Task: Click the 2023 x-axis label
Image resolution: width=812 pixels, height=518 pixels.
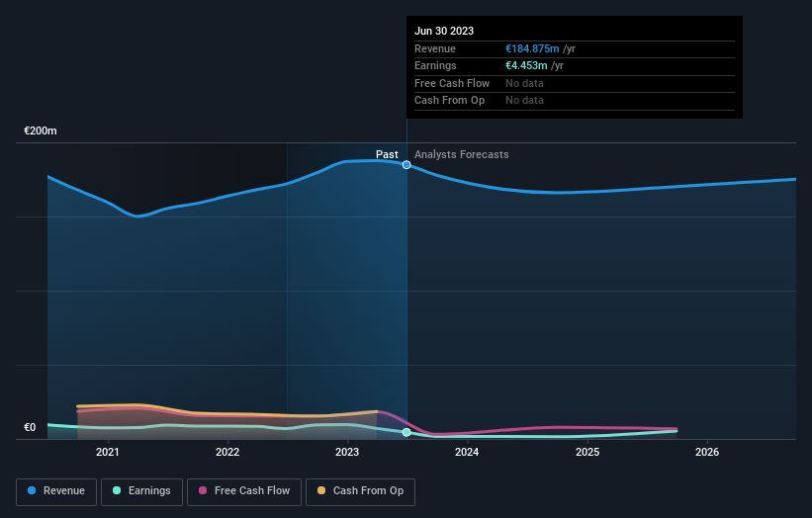Action: coord(347,452)
